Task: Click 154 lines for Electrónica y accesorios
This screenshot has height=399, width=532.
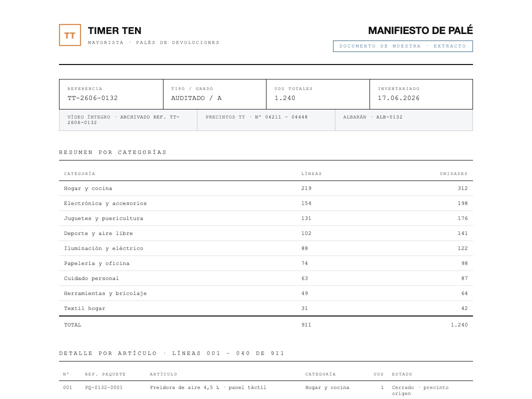Action: coord(306,203)
